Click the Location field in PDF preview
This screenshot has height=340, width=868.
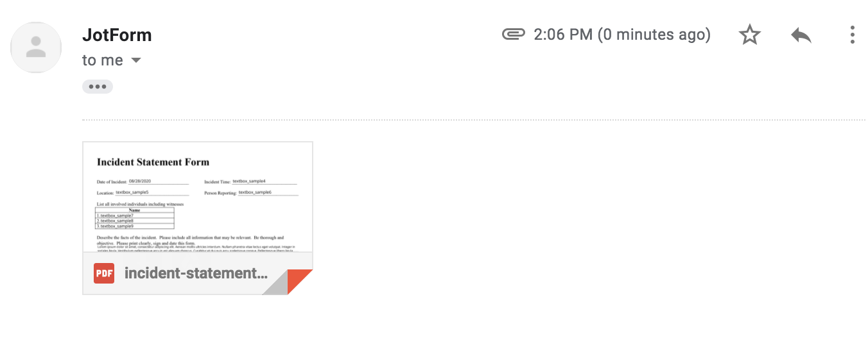[152, 192]
